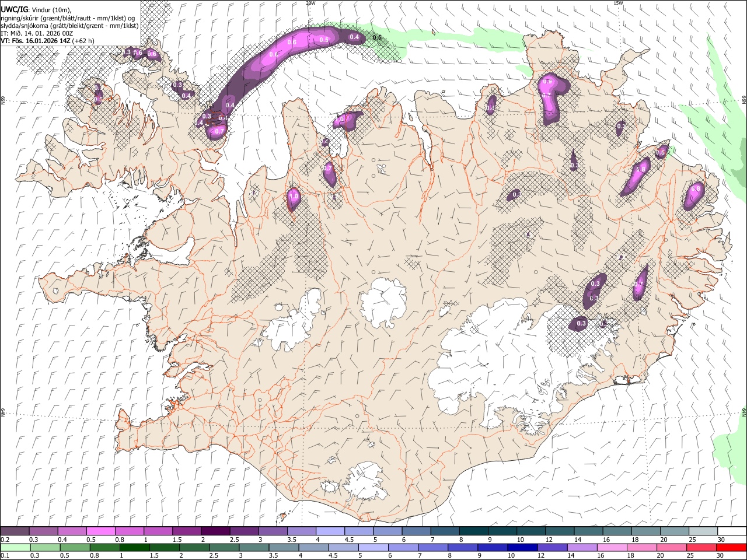Pick the white swatch labeled 30 in top legend row

click(x=731, y=531)
